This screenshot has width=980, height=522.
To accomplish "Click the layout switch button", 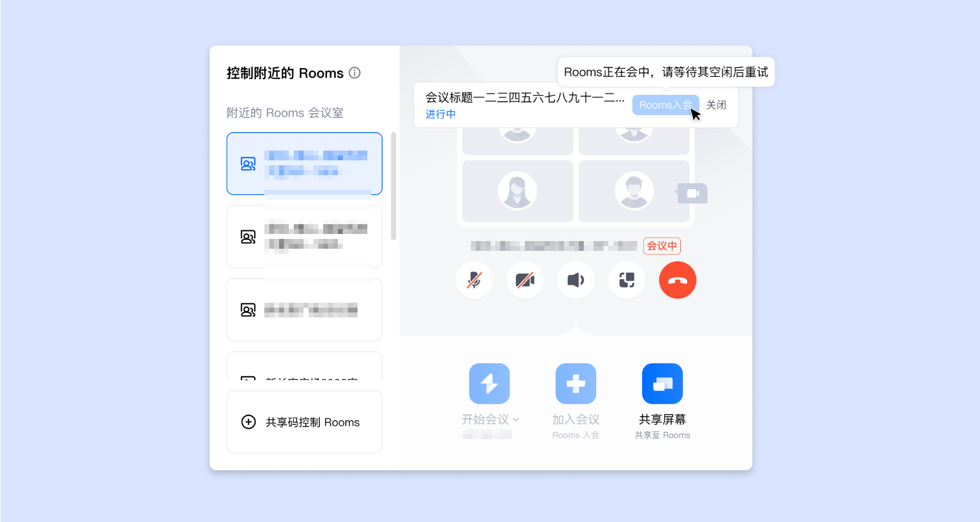I will coord(627,280).
